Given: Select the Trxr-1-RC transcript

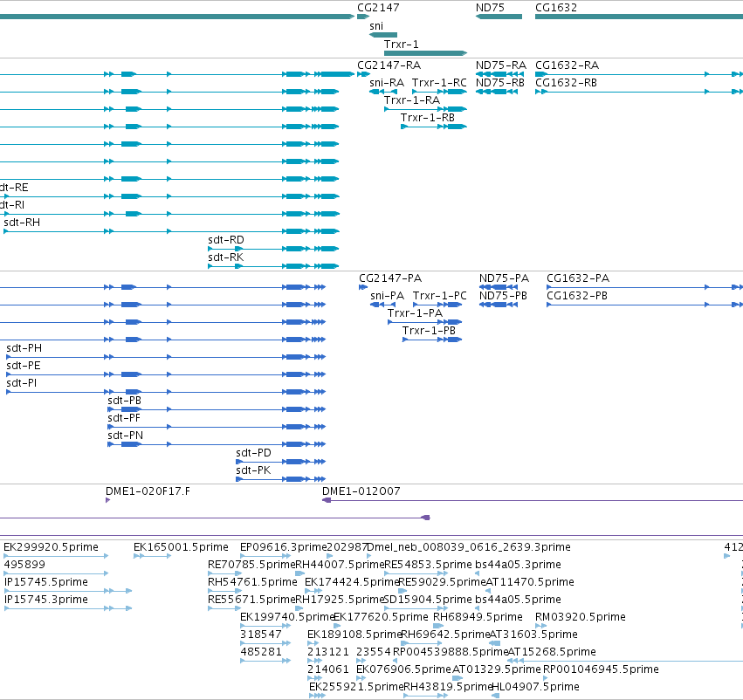Looking at the screenshot, I should coord(440,92).
